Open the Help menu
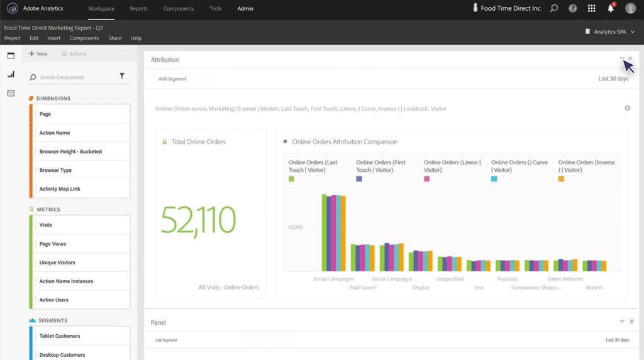This screenshot has height=360, width=644. pyautogui.click(x=136, y=38)
